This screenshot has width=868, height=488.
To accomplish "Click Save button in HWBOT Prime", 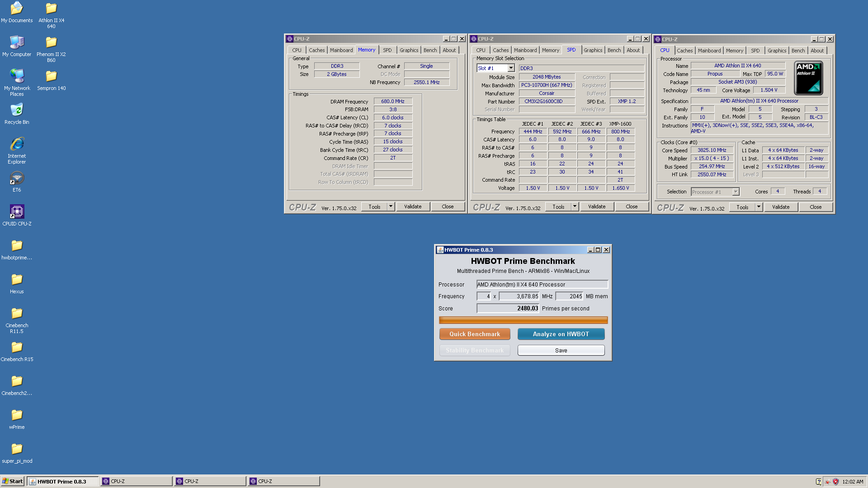I will pos(561,350).
